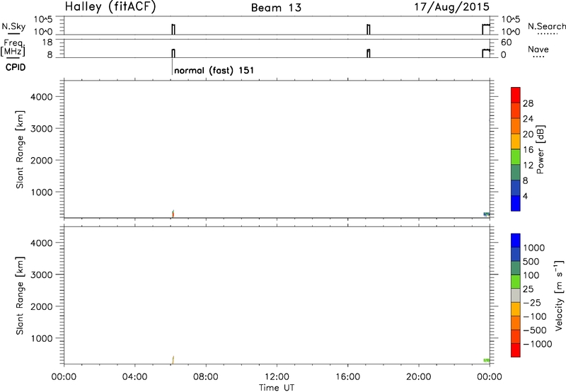Image resolution: width=566 pixels, height=392 pixels.
Task: Click the green velocity echo near midnight end
Action: coord(487,360)
